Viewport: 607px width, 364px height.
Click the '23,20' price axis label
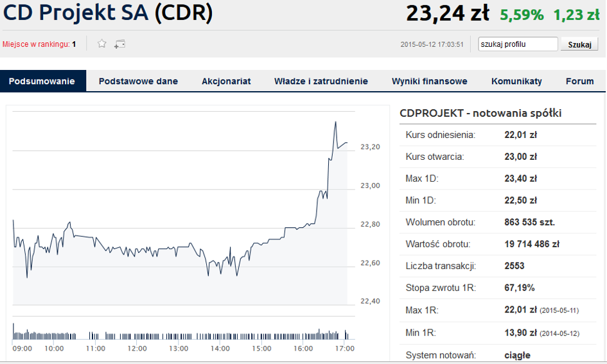[370, 147]
